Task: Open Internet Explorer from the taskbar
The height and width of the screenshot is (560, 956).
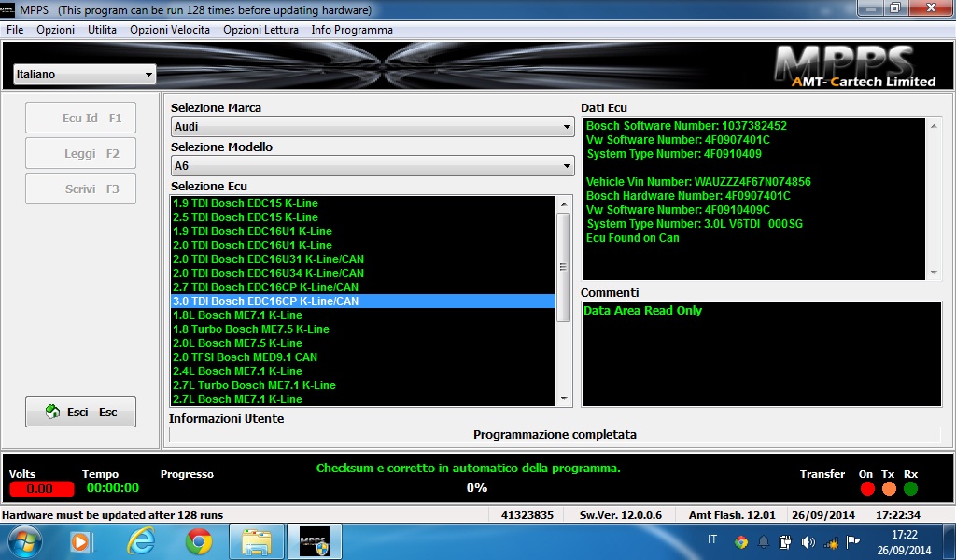Action: 140,541
